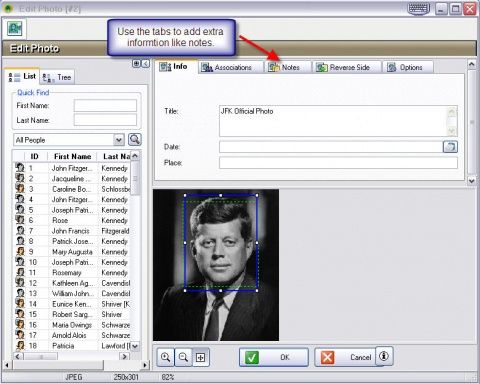Click person icon for Jacqueline row 2
Screen dimensions: 480x384
tap(20, 178)
